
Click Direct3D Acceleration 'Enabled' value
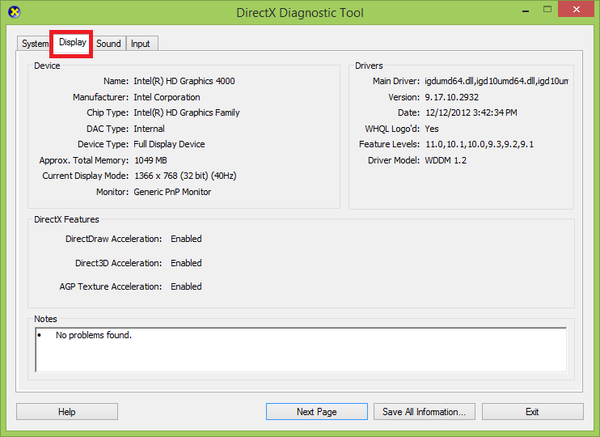click(186, 263)
